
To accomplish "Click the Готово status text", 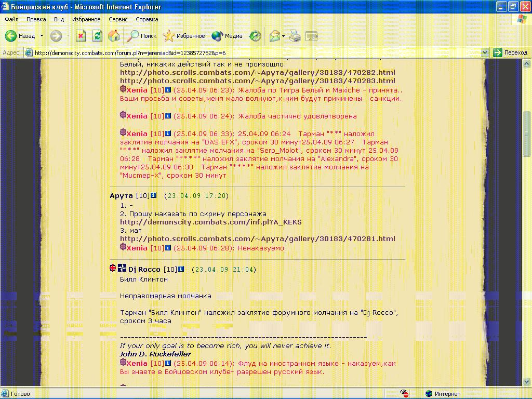I will click(20, 394).
